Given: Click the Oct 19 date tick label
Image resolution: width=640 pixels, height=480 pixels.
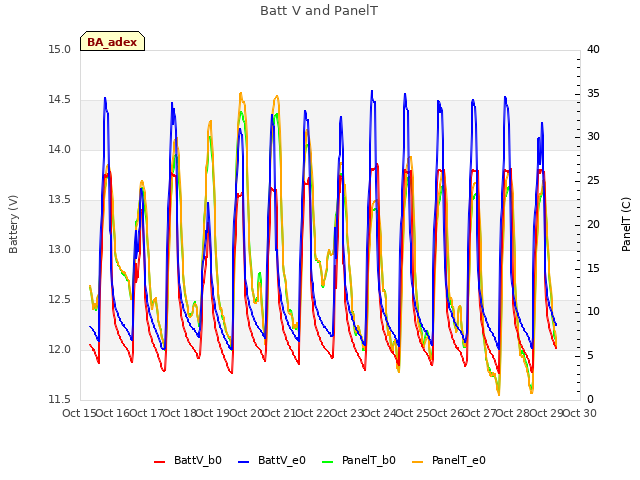Looking at the screenshot, I should pyautogui.click(x=213, y=414).
